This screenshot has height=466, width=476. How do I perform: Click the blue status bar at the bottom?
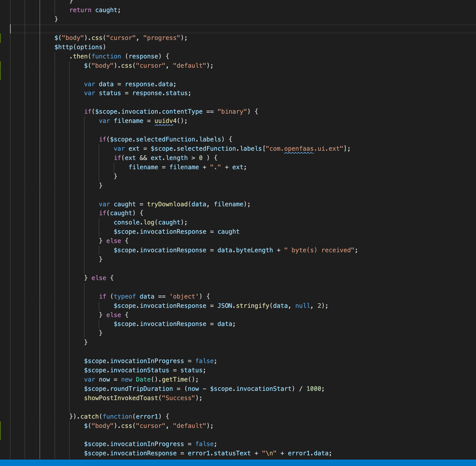[x=238, y=463]
